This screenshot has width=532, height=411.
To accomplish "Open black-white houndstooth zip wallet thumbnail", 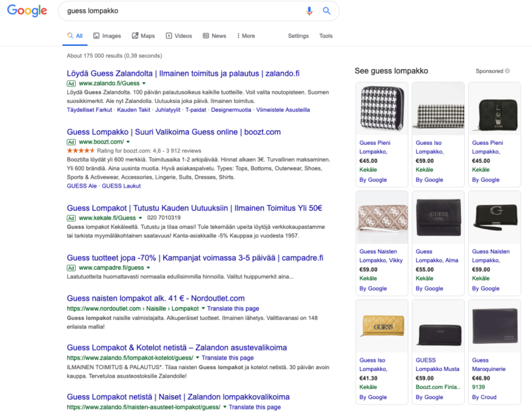I will pyautogui.click(x=382, y=108).
